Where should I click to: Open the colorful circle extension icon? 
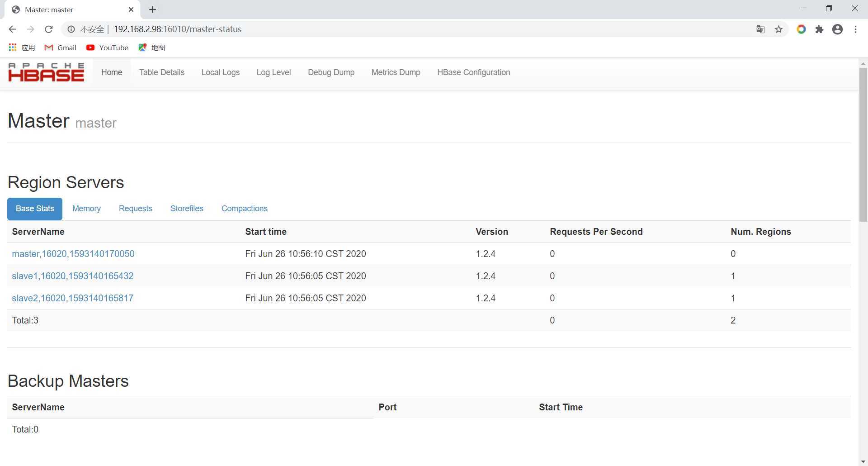click(801, 29)
